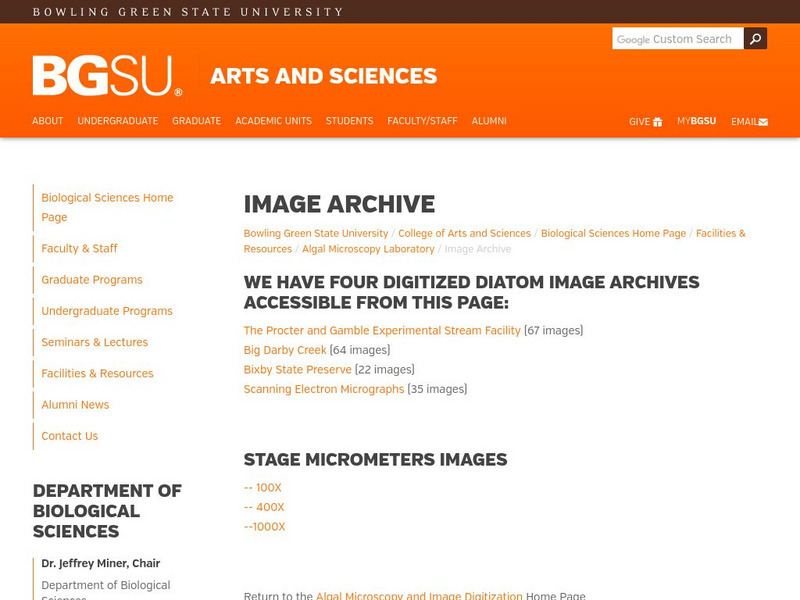
Task: Open the ACADEMIC UNITS menu
Action: coord(274,120)
